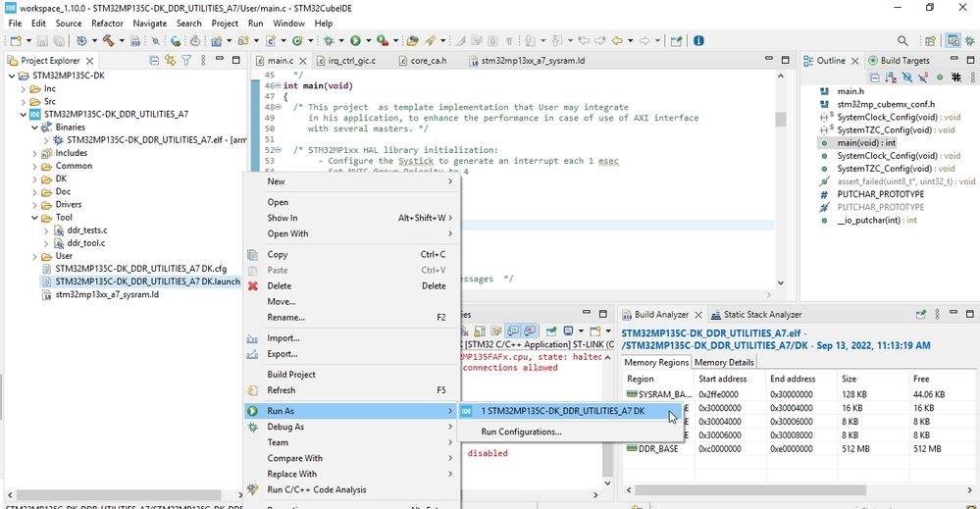Click Collapse All in Project Explorer
Image resolution: width=980 pixels, height=509 pixels.
click(154, 61)
